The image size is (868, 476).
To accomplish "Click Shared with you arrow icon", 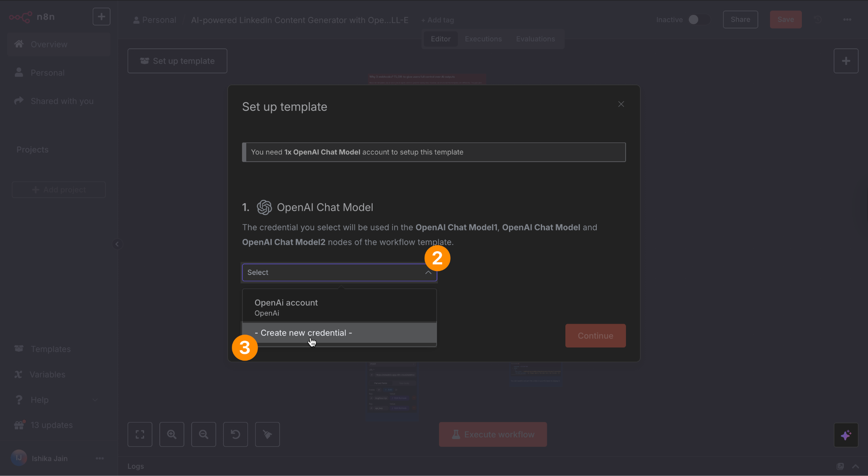I will tap(19, 101).
